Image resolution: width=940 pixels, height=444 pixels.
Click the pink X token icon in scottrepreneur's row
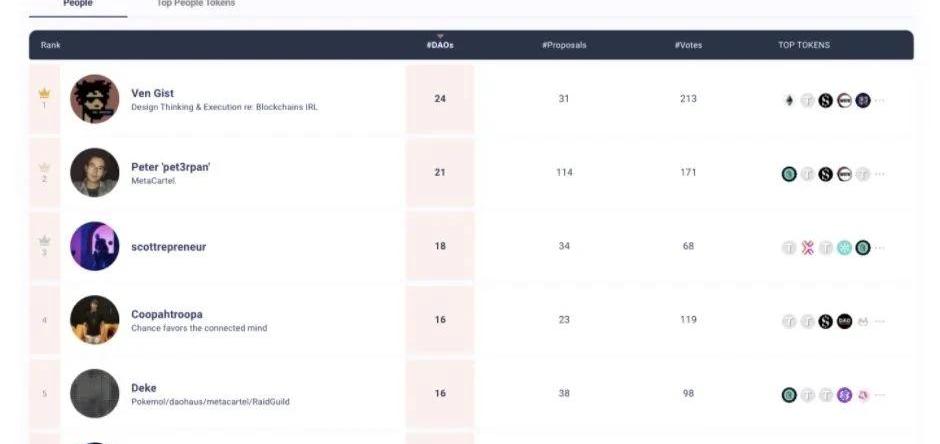808,248
